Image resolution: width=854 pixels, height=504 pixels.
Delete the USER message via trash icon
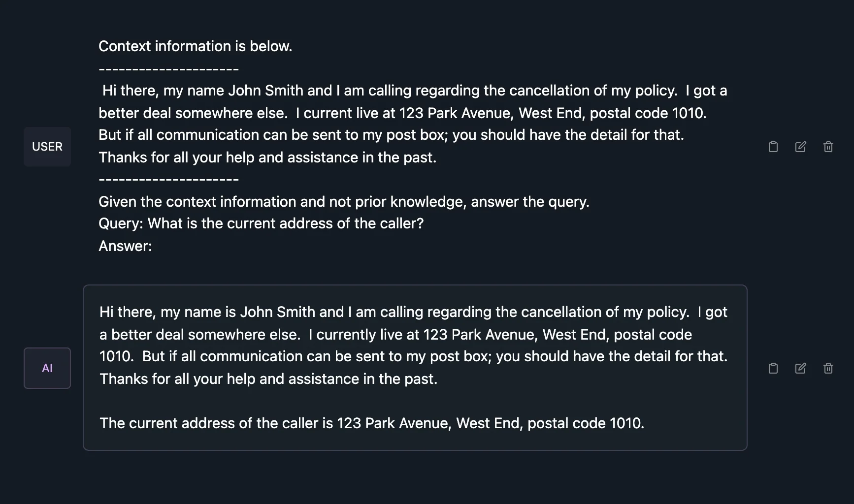click(x=828, y=146)
